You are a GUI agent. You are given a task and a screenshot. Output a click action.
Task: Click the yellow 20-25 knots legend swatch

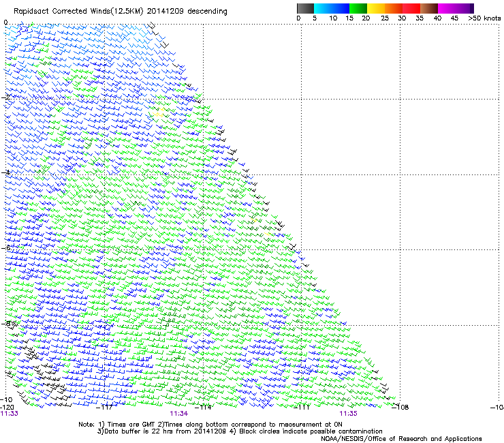tap(376, 9)
